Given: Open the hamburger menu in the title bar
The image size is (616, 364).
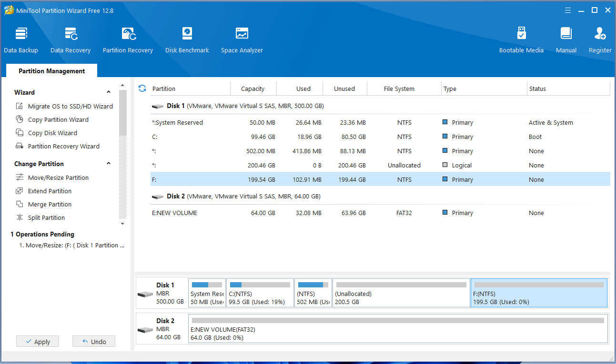Looking at the screenshot, I should (568, 10).
